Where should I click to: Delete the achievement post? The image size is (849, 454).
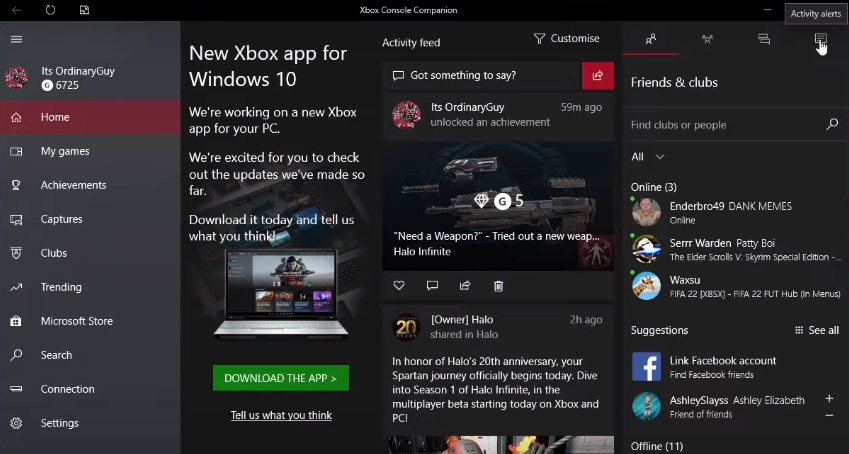(x=499, y=286)
